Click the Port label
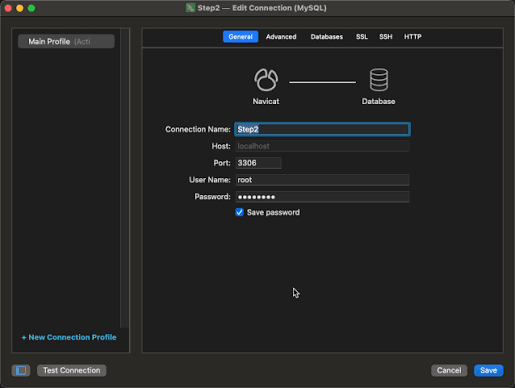This screenshot has height=388, width=515. point(222,163)
